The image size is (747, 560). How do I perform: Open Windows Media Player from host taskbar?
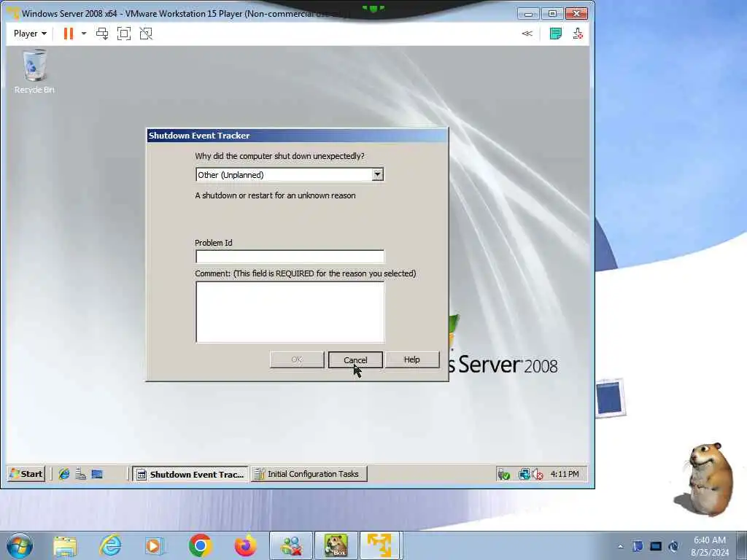point(155,545)
